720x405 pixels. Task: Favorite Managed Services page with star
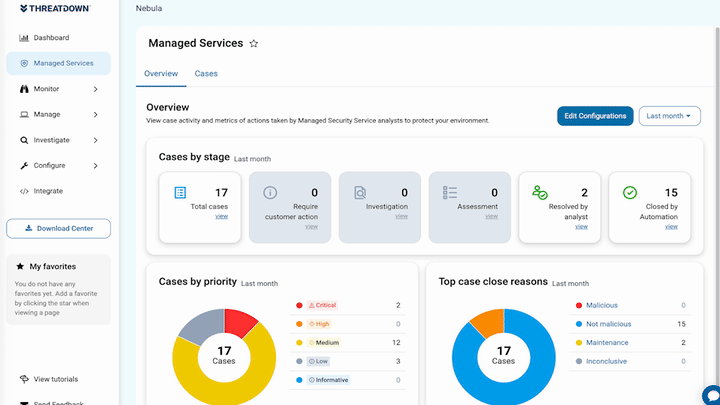click(253, 44)
